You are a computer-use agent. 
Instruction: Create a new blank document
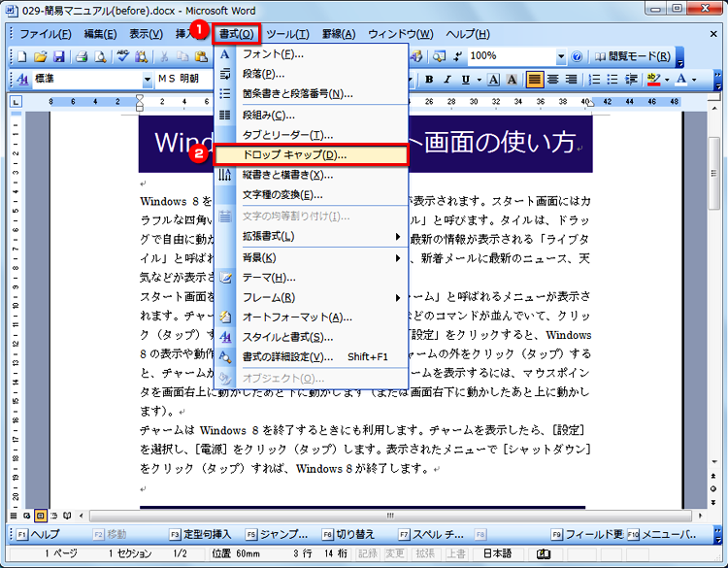coord(21,56)
